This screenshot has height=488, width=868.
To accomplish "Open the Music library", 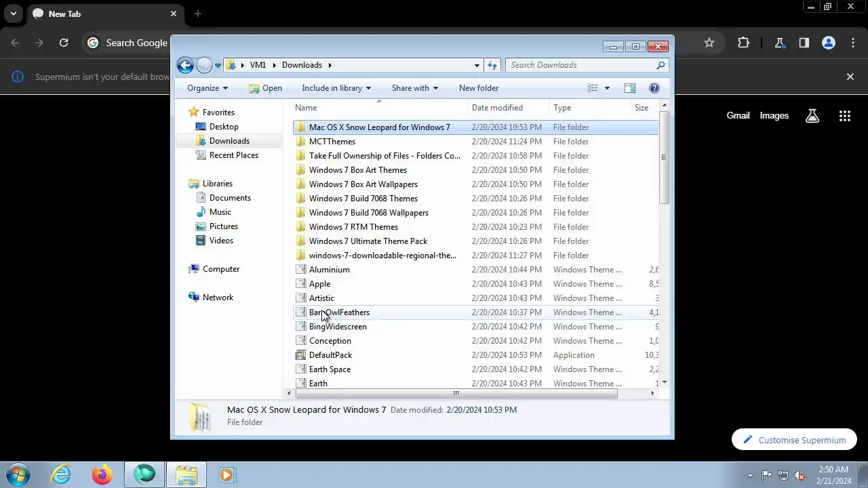I will pyautogui.click(x=220, y=212).
